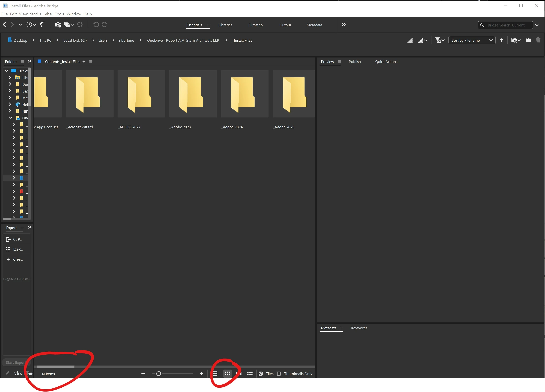
Task: Click the Create new folder icon
Action: [x=528, y=40]
